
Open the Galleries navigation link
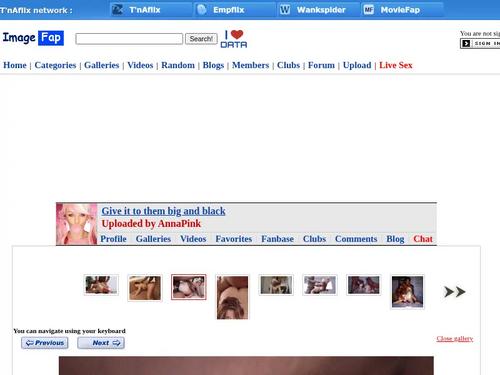click(101, 65)
